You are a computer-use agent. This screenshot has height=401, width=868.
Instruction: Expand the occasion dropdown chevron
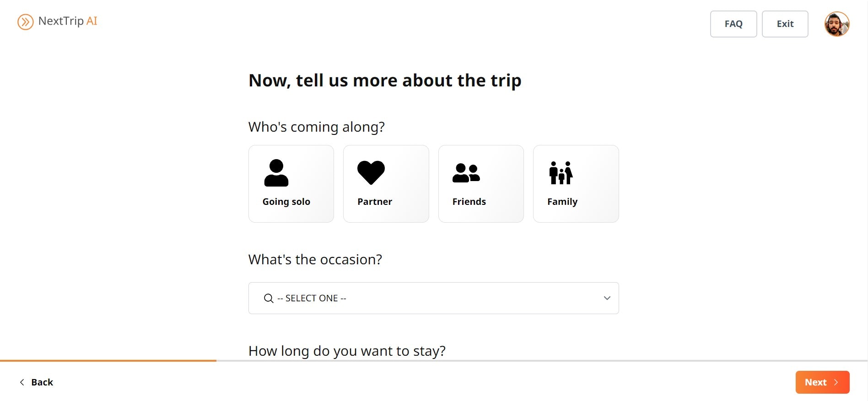[x=607, y=298]
